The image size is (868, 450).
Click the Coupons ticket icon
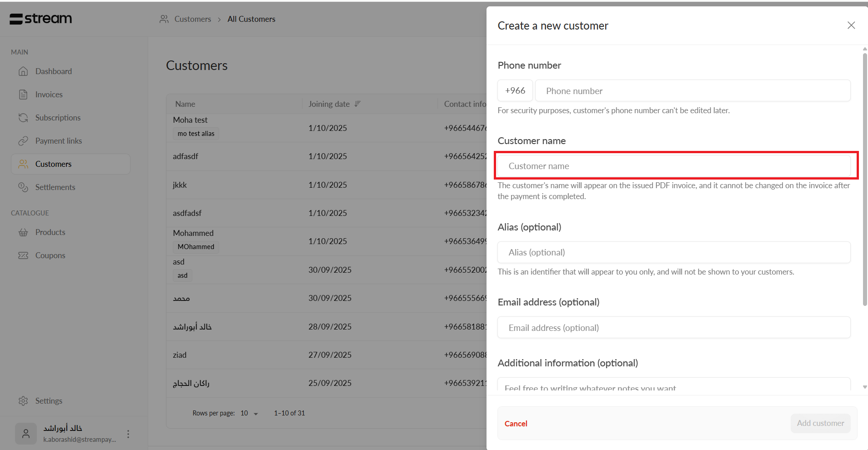tap(23, 255)
